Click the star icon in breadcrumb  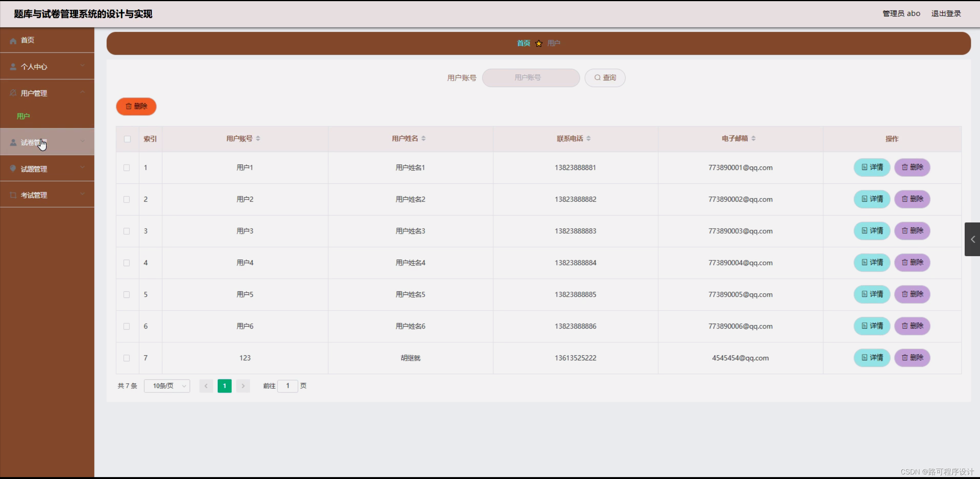(x=539, y=43)
